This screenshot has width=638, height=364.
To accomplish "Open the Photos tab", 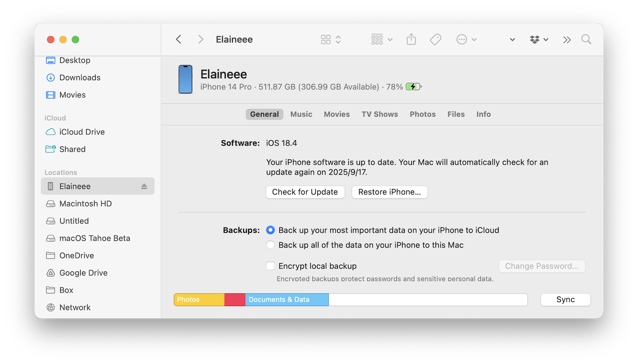I will click(x=423, y=114).
